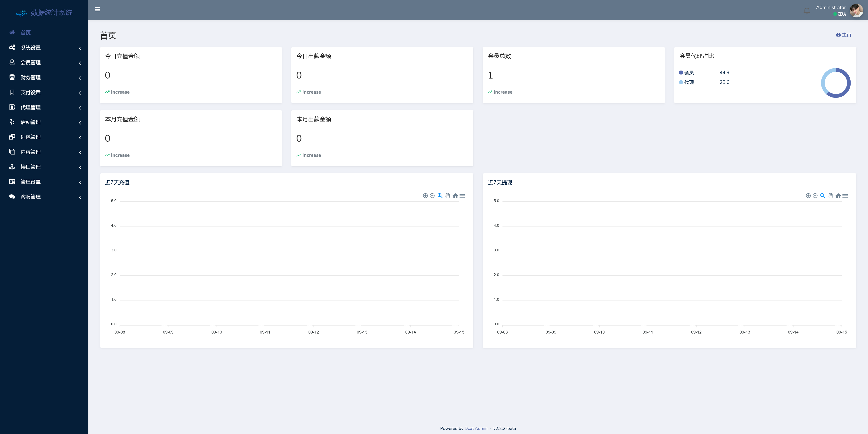Expand the 系统设置 sidebar menu

[x=30, y=48]
